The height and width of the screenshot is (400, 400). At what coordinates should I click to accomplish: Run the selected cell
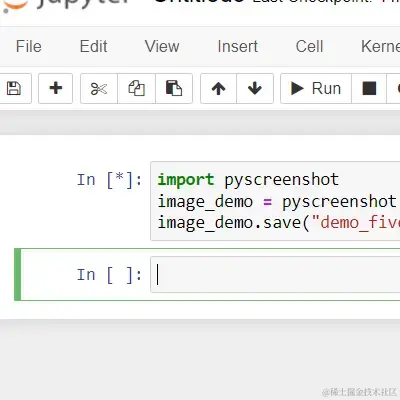pos(316,89)
